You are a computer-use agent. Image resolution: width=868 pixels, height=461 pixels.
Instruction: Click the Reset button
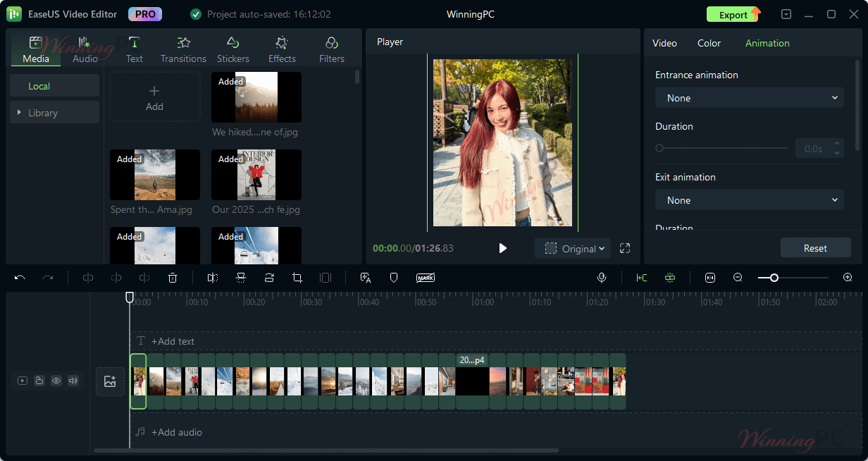(815, 248)
